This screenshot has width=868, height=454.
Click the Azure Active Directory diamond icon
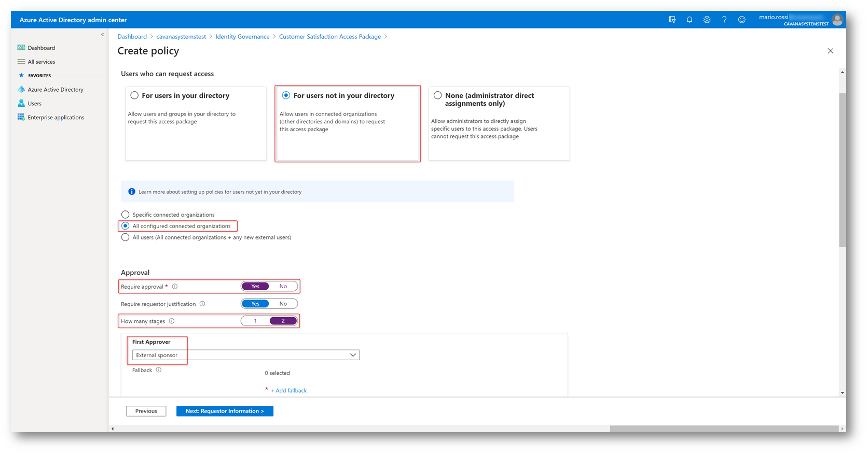point(21,89)
